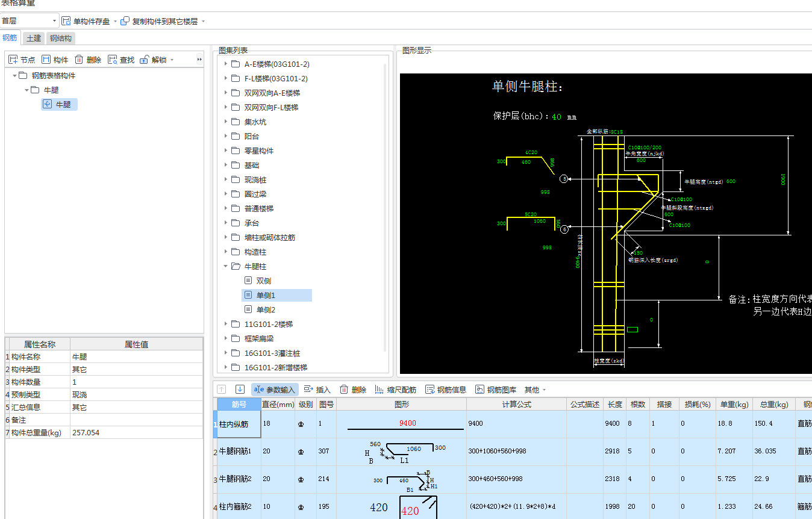
Task: Collapse the 牛腿柱 folder
Action: tap(226, 267)
